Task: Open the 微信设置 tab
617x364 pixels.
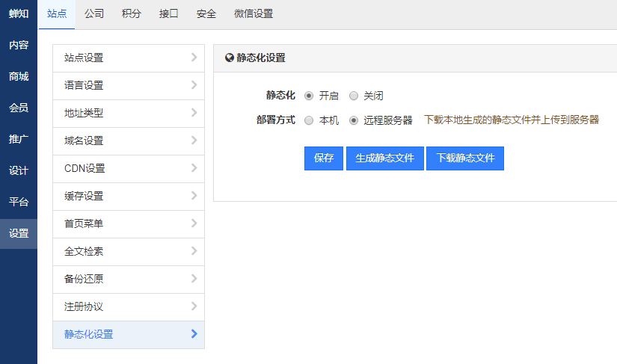Action: coord(253,13)
